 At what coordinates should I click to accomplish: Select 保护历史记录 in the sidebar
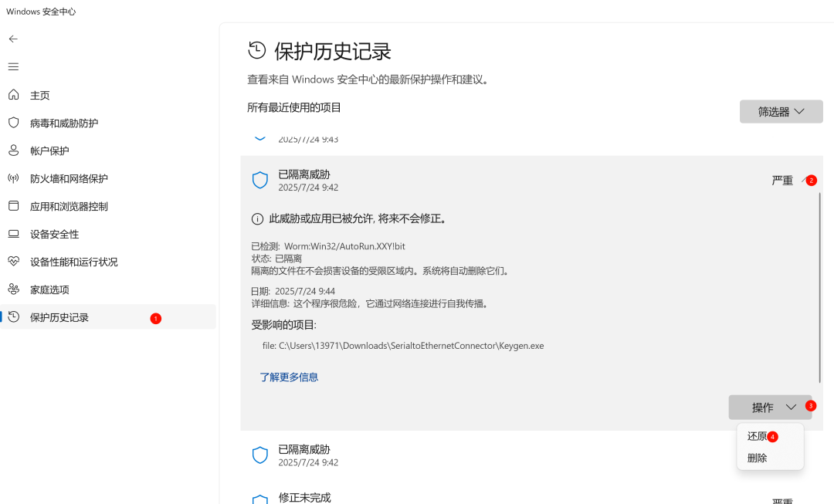pos(108,317)
